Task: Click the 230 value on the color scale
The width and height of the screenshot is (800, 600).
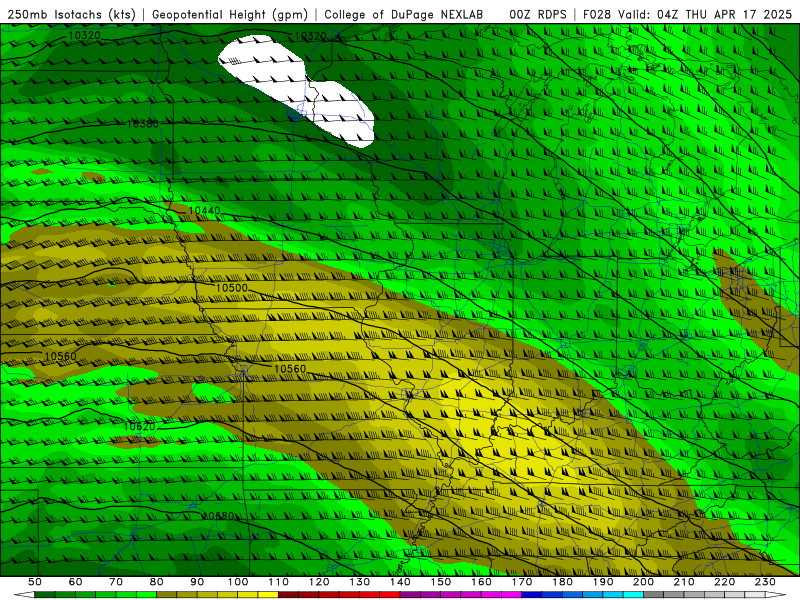Action: click(765, 582)
